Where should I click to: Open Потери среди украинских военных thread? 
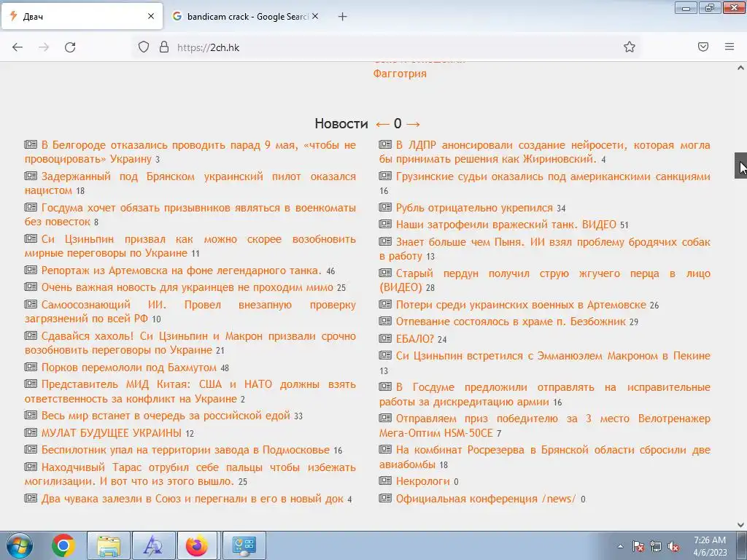[x=521, y=305]
